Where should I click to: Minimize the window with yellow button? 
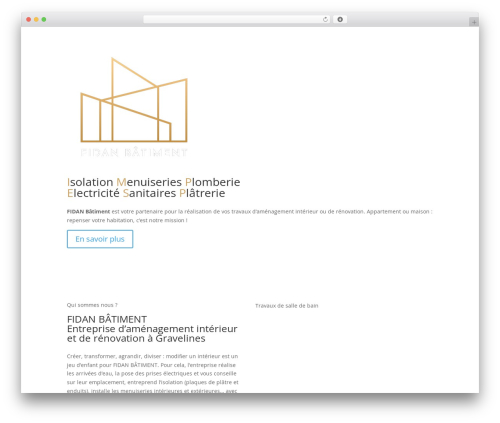click(36, 20)
